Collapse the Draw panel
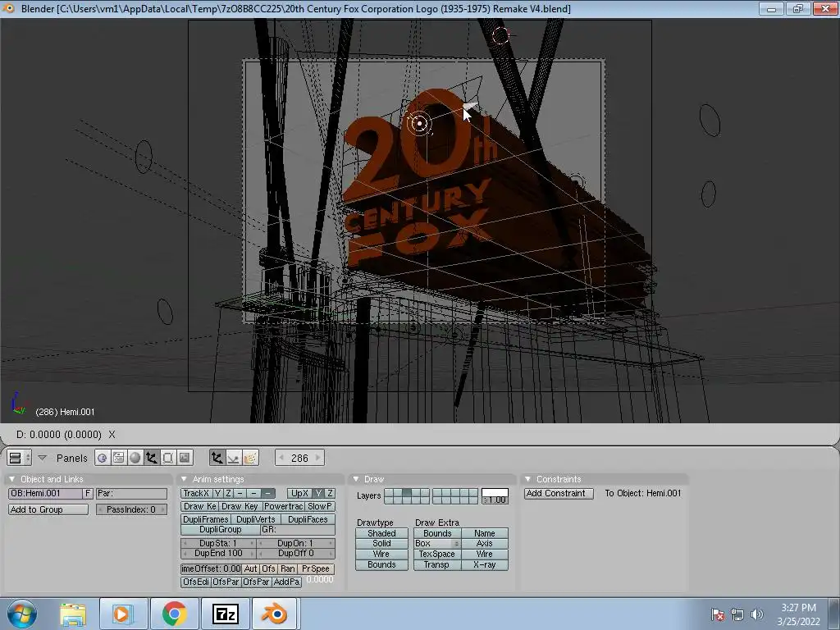 (x=356, y=479)
